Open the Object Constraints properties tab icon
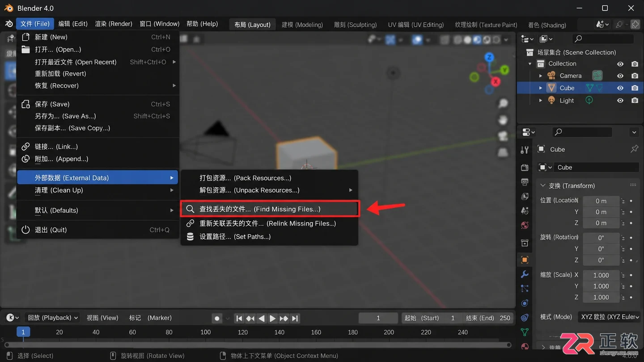 click(x=525, y=318)
